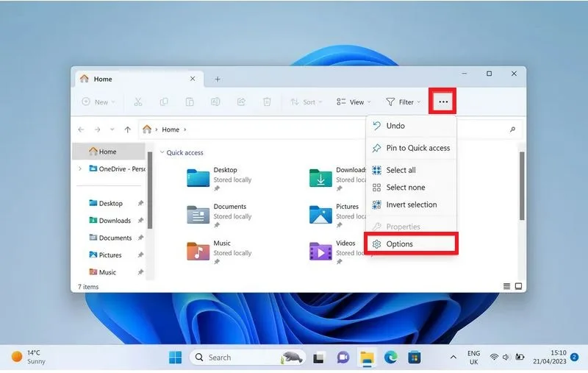The width and height of the screenshot is (588, 373).
Task: Click the chevron after Home in address bar
Action: tap(185, 129)
